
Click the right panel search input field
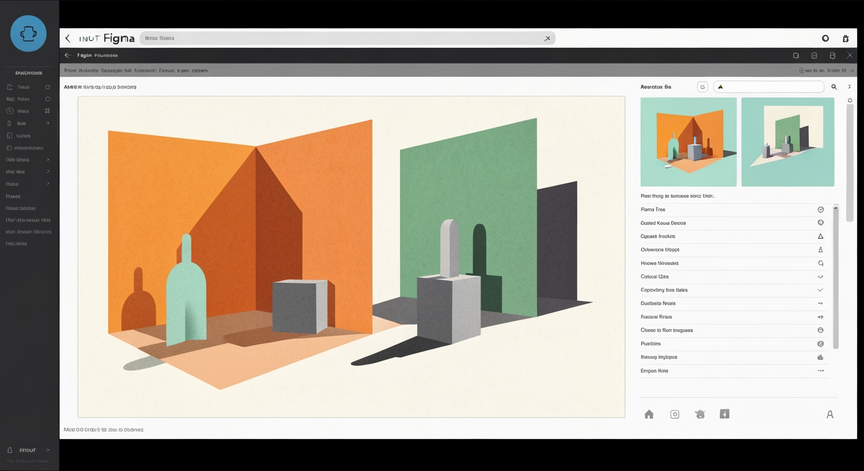pos(769,87)
